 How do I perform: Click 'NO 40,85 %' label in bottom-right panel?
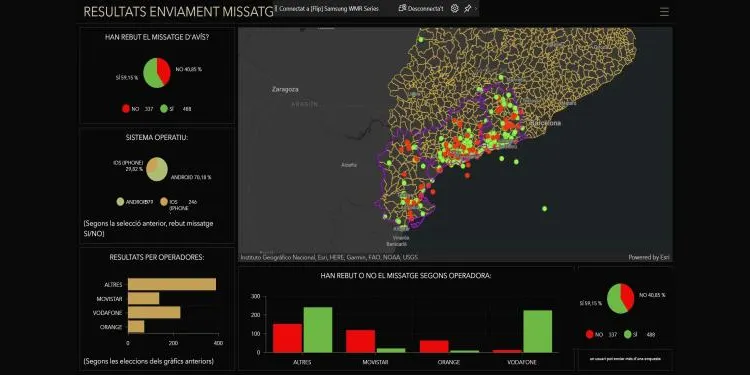tap(652, 295)
